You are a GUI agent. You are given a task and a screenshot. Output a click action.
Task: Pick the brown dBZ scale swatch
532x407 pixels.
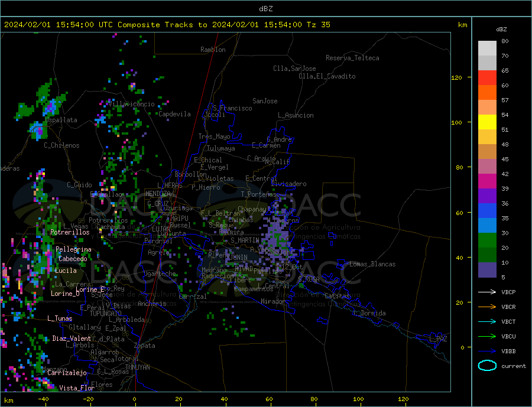click(487, 152)
